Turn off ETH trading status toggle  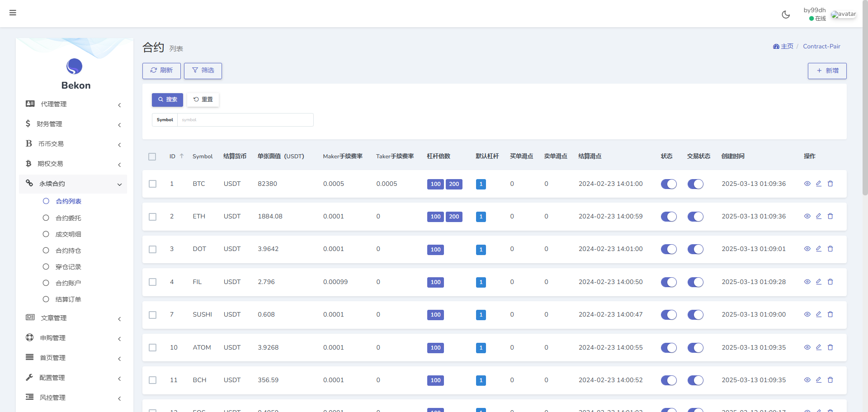tap(695, 217)
